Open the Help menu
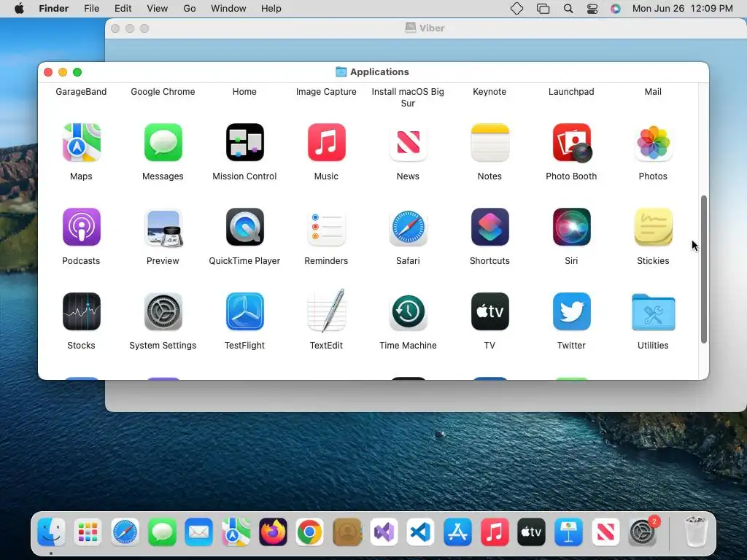Image resolution: width=747 pixels, height=560 pixels. click(x=271, y=9)
